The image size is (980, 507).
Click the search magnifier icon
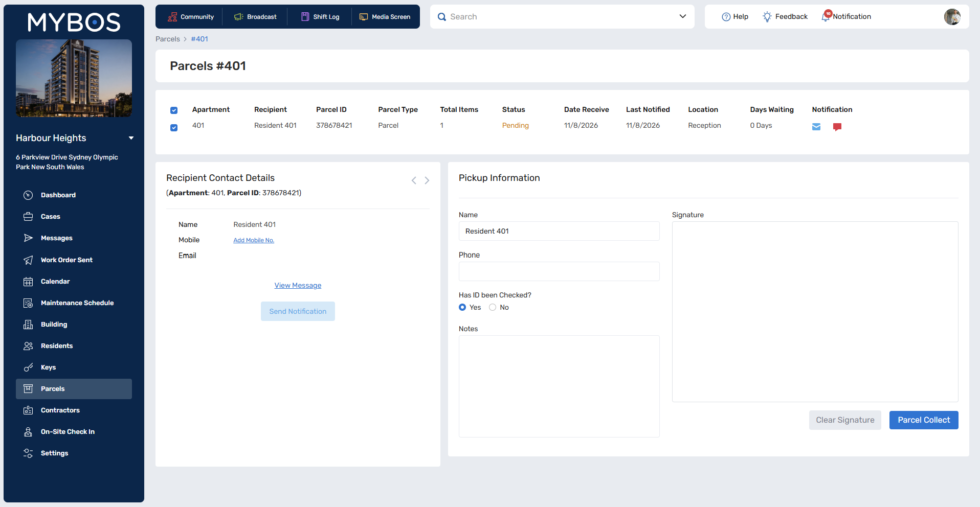(x=442, y=17)
